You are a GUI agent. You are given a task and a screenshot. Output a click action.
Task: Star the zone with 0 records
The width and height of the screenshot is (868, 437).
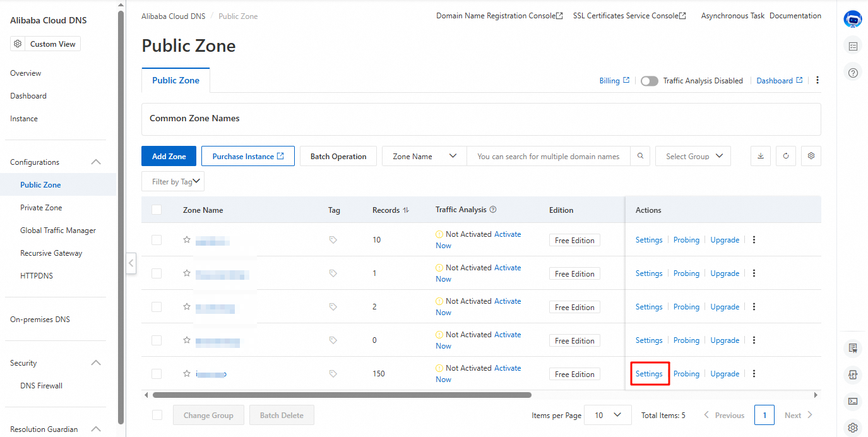187,340
